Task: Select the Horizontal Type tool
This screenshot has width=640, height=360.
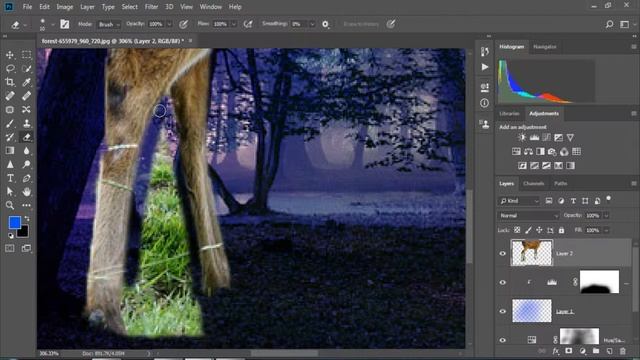Action: click(10, 178)
